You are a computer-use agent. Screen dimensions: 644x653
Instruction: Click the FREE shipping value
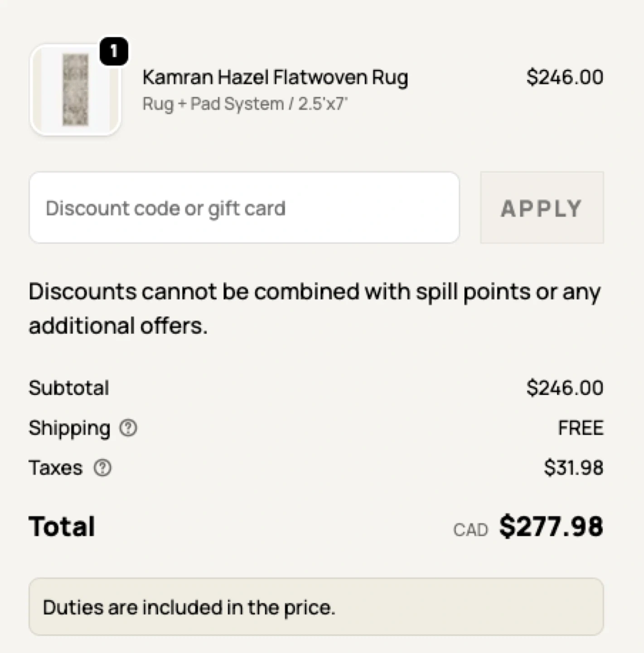[x=581, y=428]
